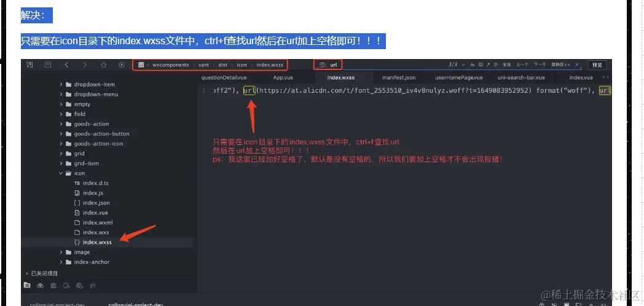The height and width of the screenshot is (306, 644).
Task: Toggle regex .* option in search bar
Action: pyautogui.click(x=489, y=65)
